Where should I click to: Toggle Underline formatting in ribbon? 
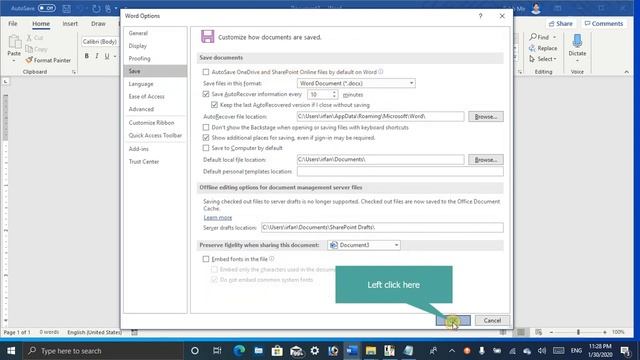click(x=107, y=56)
